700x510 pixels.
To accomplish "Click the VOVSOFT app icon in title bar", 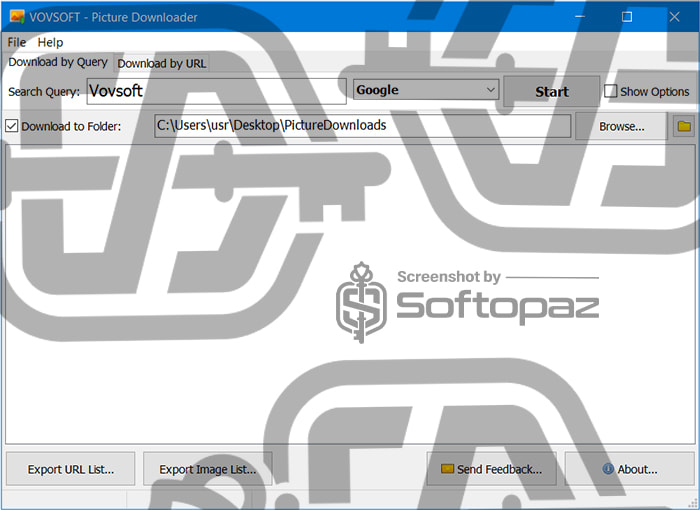I will tap(17, 17).
